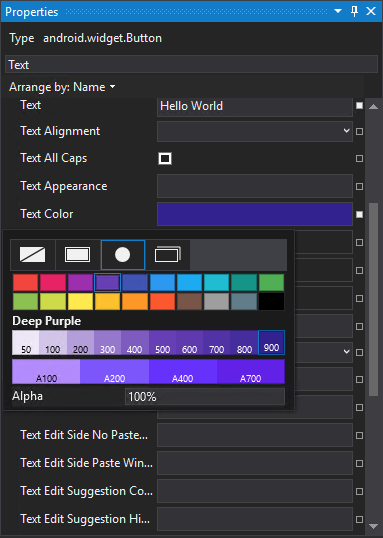Click Text Edit Suggestion Co... property marker
Image resolution: width=383 pixels, height=538 pixels.
(x=359, y=491)
